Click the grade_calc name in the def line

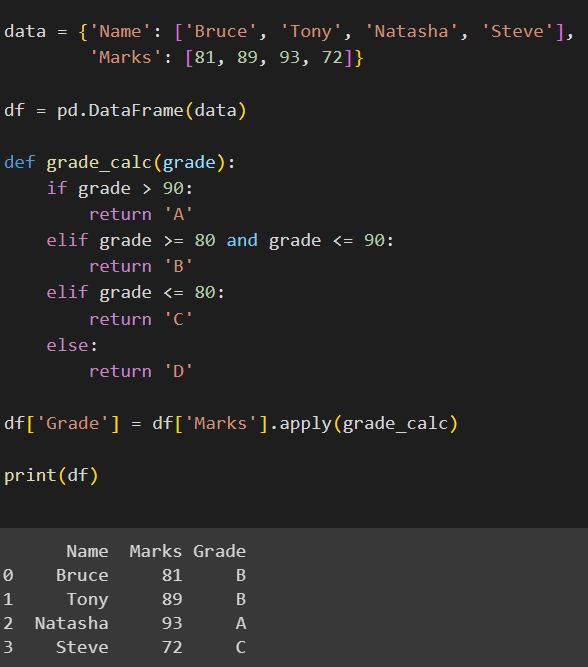coord(99,163)
